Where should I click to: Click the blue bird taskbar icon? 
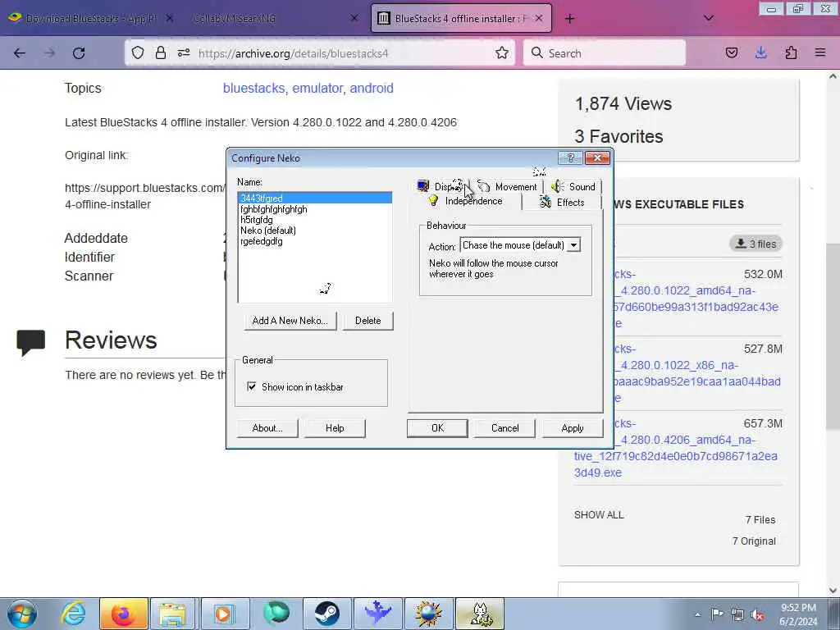click(377, 614)
